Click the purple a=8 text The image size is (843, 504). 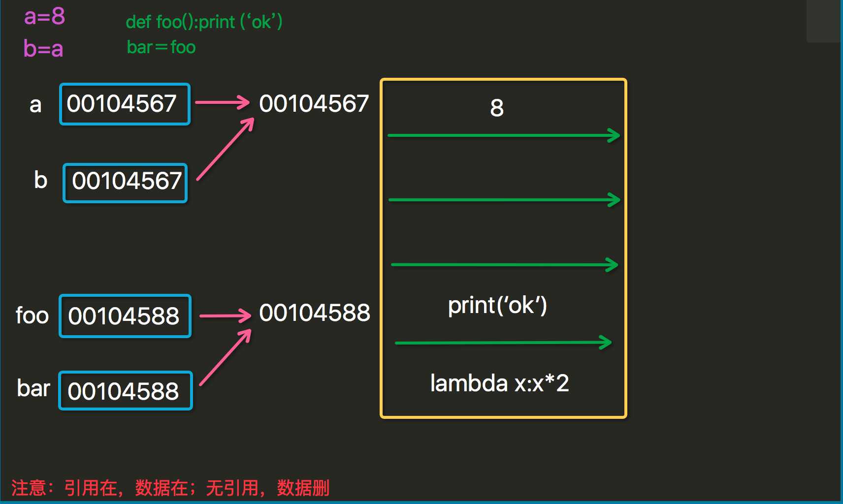[x=44, y=17]
